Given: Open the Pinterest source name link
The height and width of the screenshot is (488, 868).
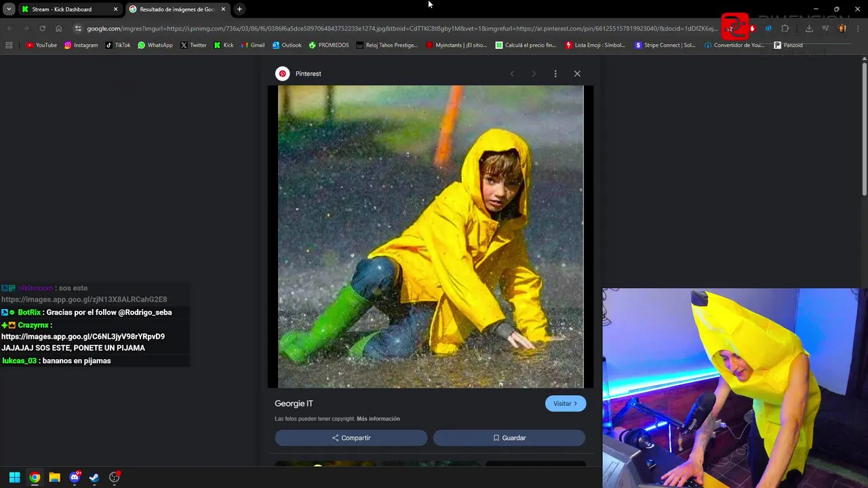Looking at the screenshot, I should 308,74.
